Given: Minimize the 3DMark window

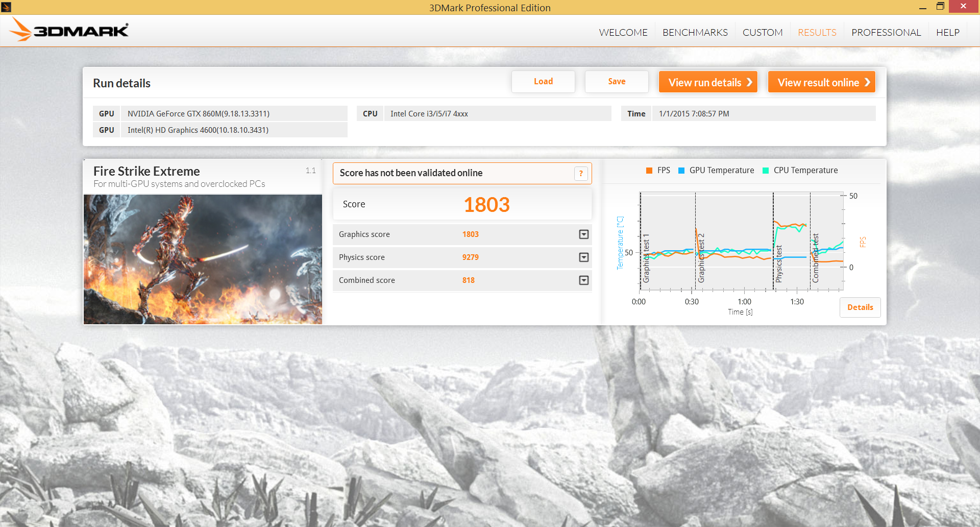Looking at the screenshot, I should [x=922, y=7].
